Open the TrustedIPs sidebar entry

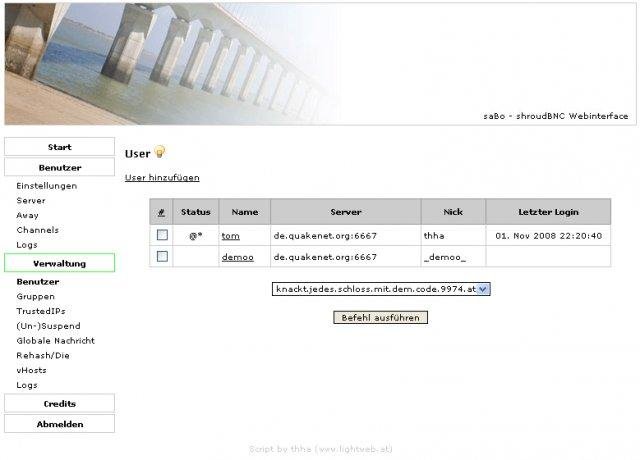pyautogui.click(x=41, y=311)
